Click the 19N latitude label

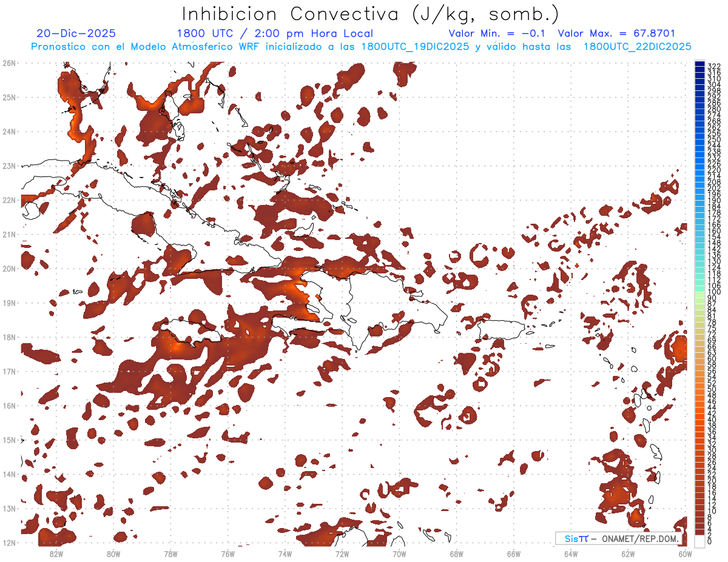click(x=9, y=303)
